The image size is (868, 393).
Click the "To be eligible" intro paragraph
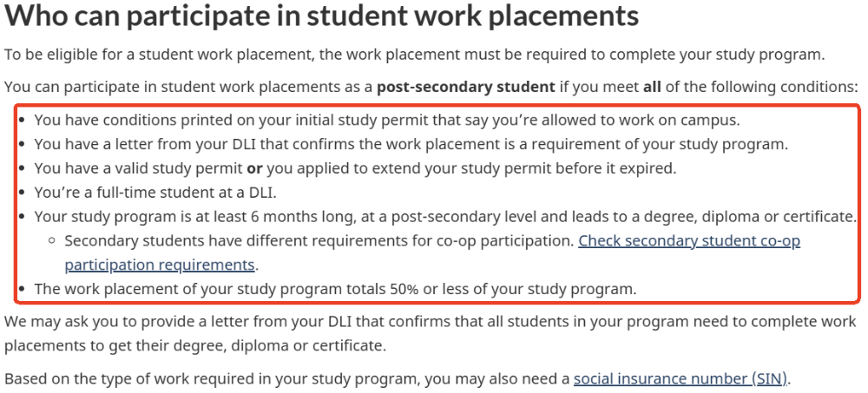[413, 55]
